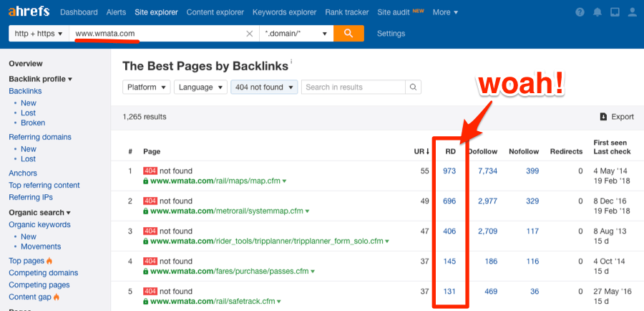The image size is (644, 311).
Task: Open the Anchors sidebar link
Action: pyautogui.click(x=23, y=173)
